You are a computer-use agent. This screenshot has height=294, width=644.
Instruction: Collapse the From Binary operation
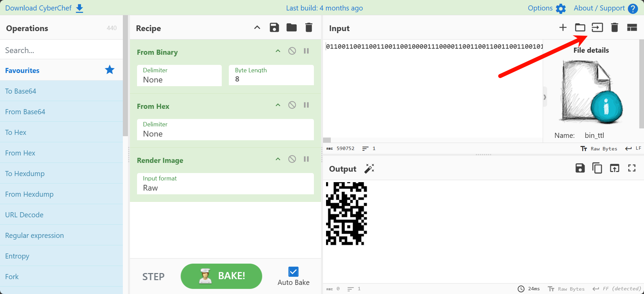click(x=278, y=51)
